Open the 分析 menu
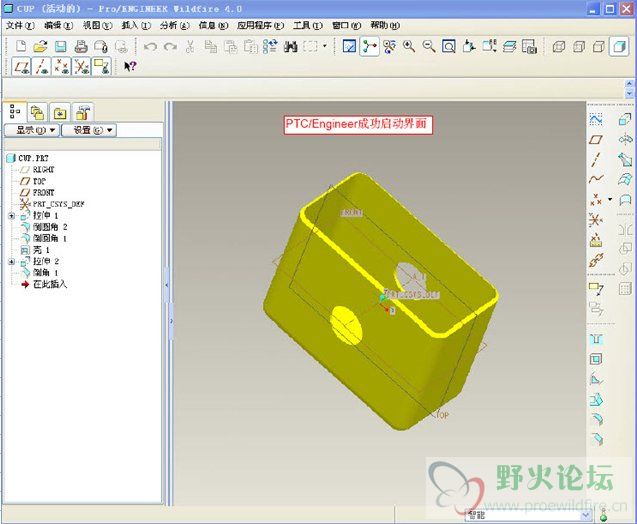This screenshot has width=637, height=524. click(175, 26)
